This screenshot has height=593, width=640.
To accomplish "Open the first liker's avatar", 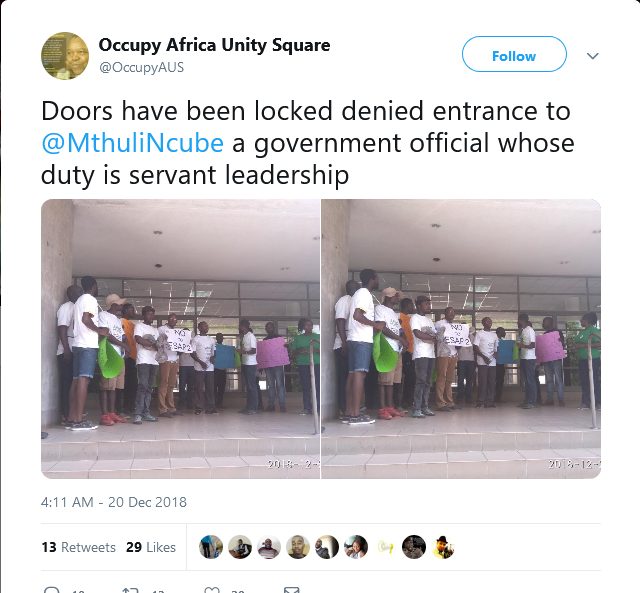I will coord(211,547).
